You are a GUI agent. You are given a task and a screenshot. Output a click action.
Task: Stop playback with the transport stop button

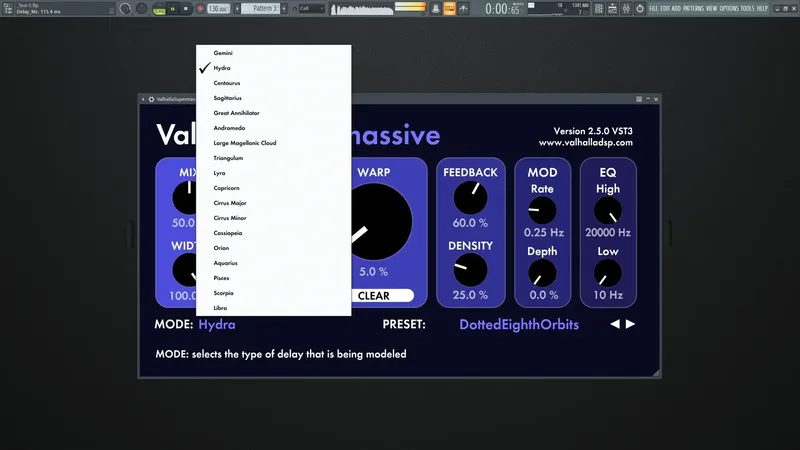[186, 9]
